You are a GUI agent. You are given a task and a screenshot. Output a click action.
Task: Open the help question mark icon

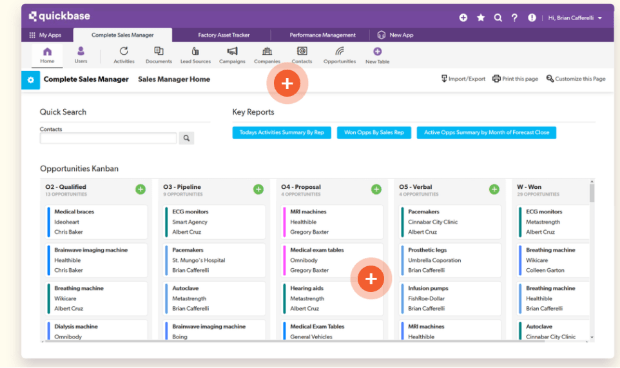(x=514, y=18)
